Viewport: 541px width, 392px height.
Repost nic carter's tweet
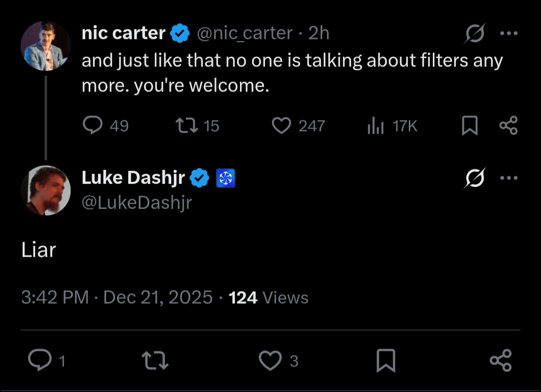(186, 125)
